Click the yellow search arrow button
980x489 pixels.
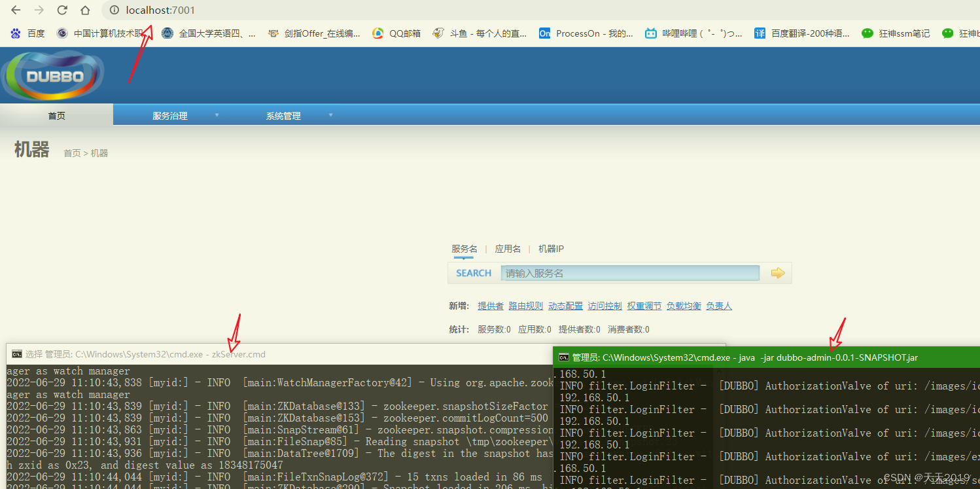pos(777,273)
